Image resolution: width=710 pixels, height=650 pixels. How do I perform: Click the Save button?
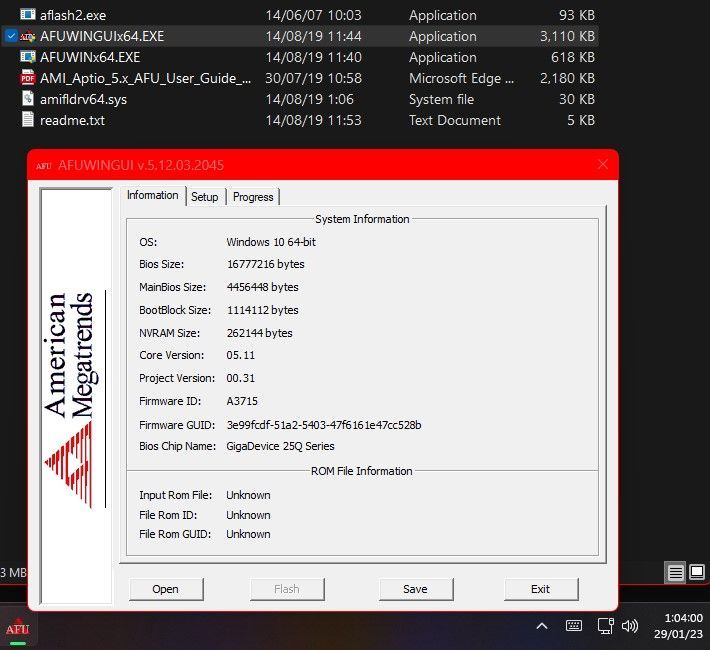coord(415,589)
